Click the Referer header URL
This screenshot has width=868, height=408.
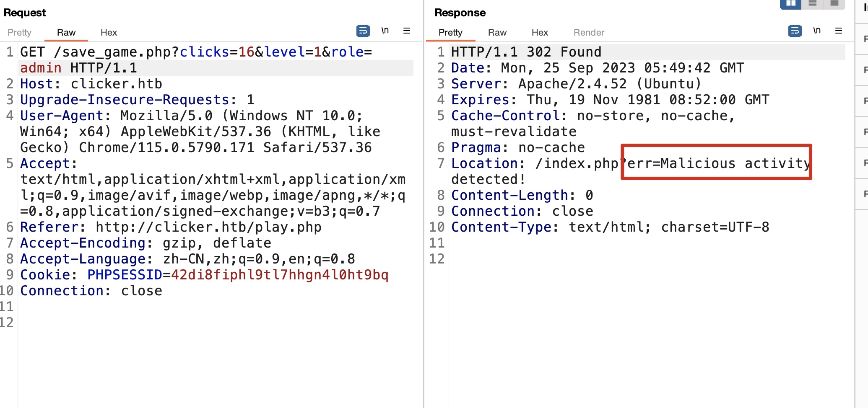(x=208, y=227)
